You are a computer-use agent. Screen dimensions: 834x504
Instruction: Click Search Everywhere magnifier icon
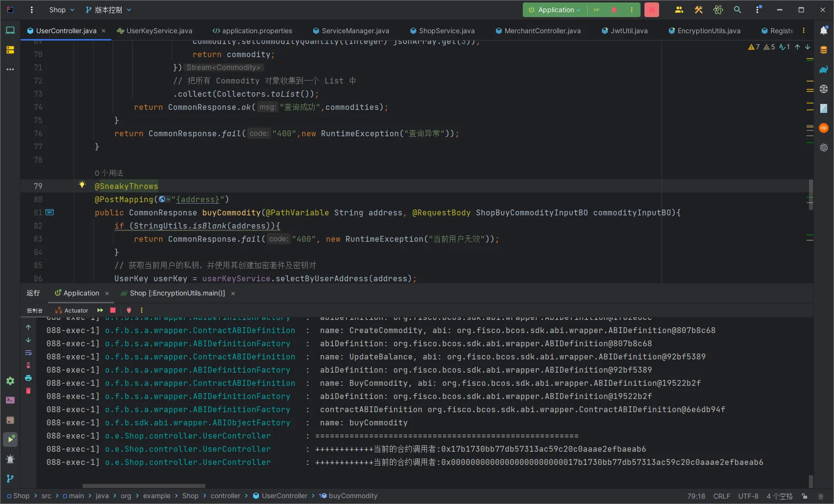point(738,10)
